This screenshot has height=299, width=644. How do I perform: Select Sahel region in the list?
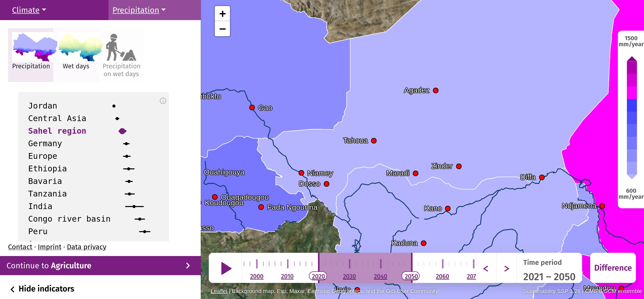click(x=57, y=131)
